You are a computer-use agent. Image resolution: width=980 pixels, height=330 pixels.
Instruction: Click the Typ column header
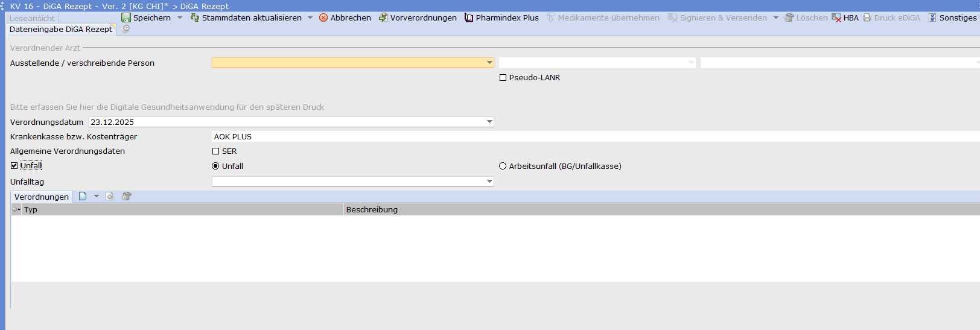(x=182, y=209)
